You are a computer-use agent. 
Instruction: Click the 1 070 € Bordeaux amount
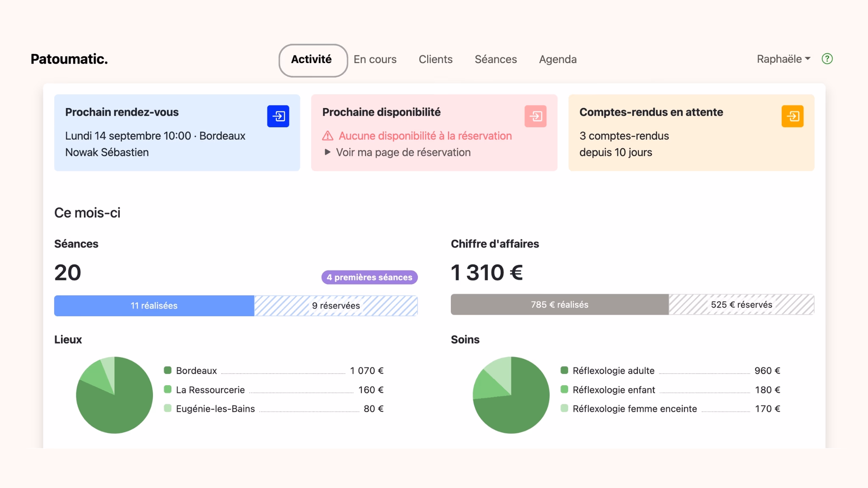(367, 371)
